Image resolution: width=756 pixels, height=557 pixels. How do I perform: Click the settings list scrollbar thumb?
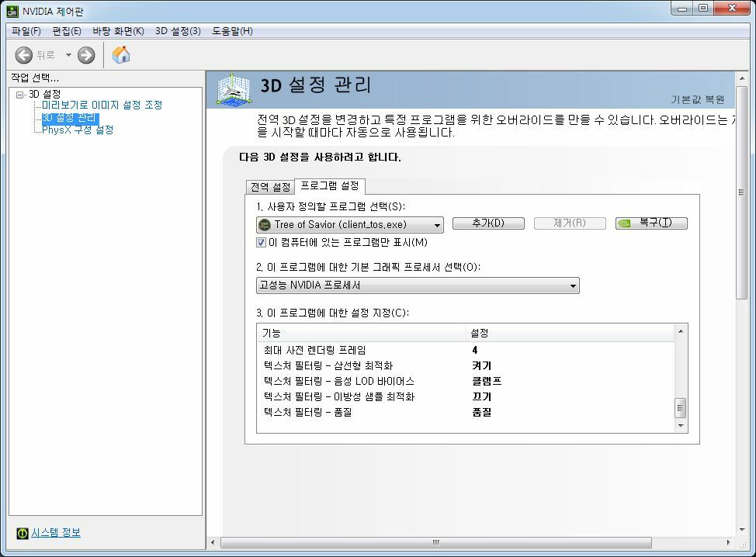click(x=680, y=408)
